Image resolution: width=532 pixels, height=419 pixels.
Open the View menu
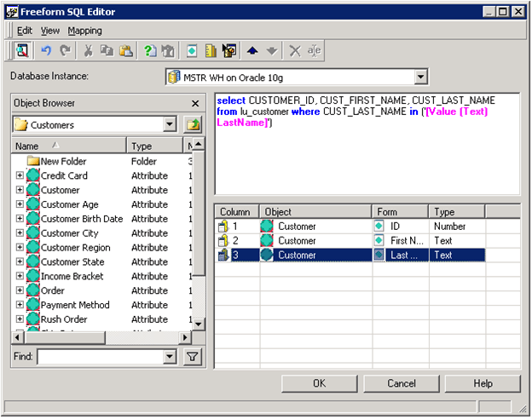point(49,31)
